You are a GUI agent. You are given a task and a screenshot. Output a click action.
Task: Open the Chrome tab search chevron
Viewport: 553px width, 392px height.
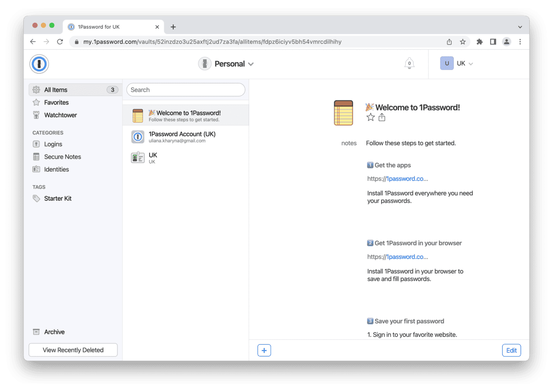[x=520, y=27]
